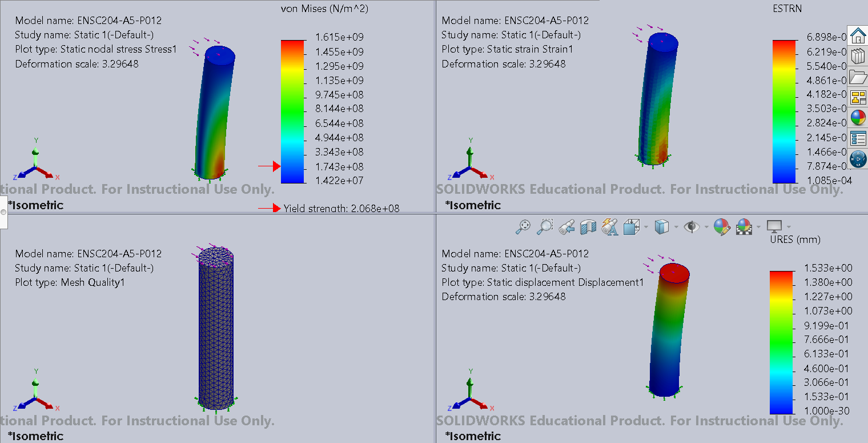Open the View Settings monitor icon
Viewport: 868px width, 443px height.
(x=774, y=228)
